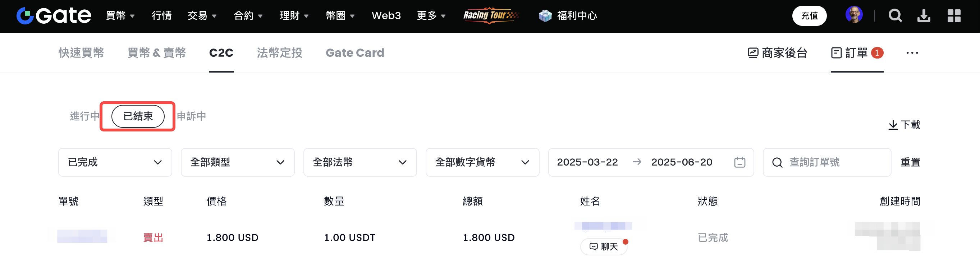
Task: Click the calendar icon in date range
Action: pyautogui.click(x=739, y=162)
